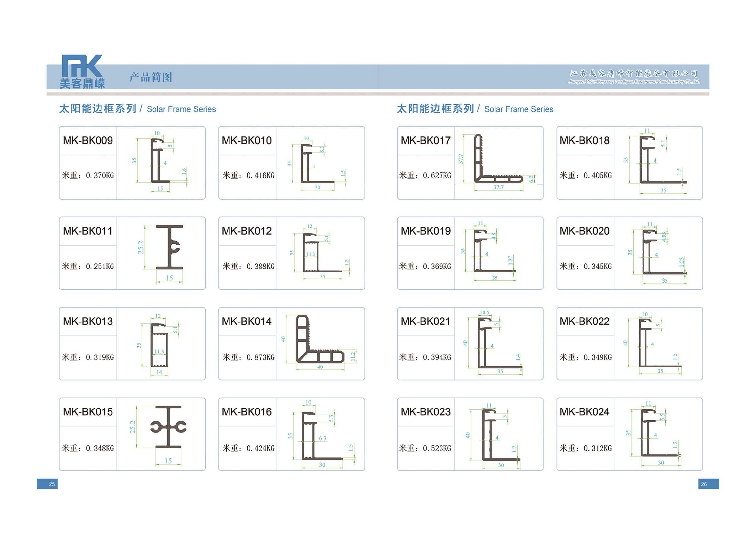Click the MK-BK014 model label
This screenshot has height=535, width=756.
[247, 321]
